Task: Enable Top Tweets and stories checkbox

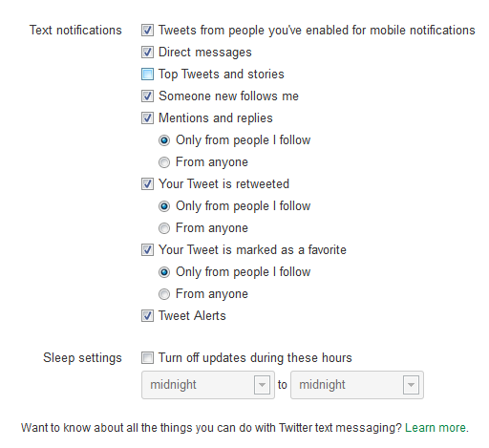Action: 147,75
